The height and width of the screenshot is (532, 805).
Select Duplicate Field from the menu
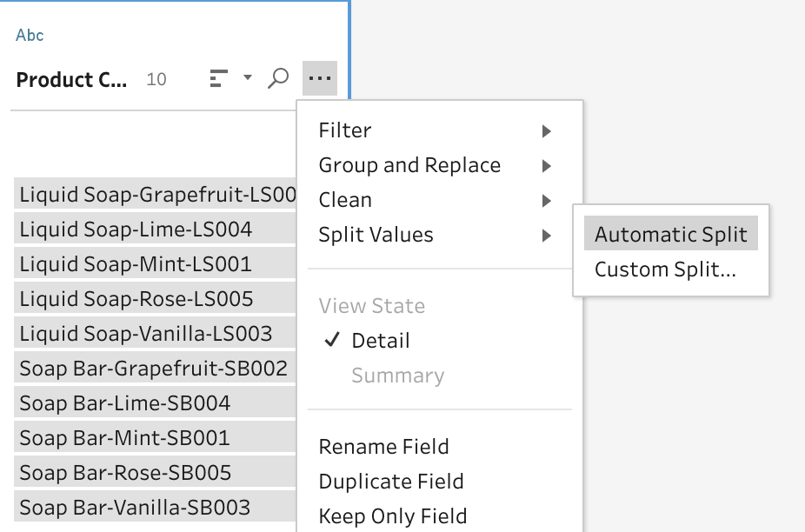[x=391, y=481]
